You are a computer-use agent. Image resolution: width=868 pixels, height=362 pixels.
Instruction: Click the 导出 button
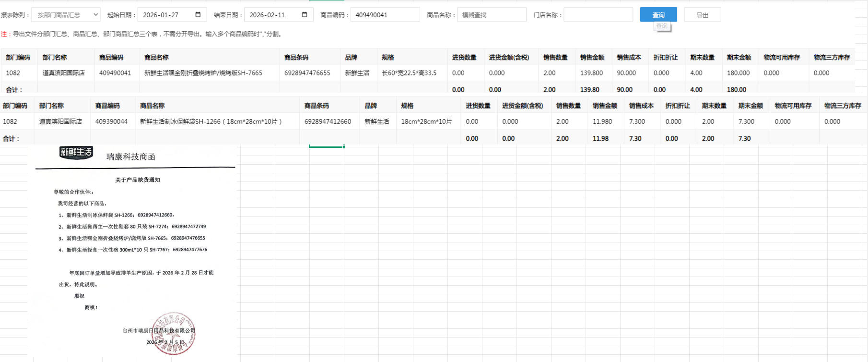[702, 15]
